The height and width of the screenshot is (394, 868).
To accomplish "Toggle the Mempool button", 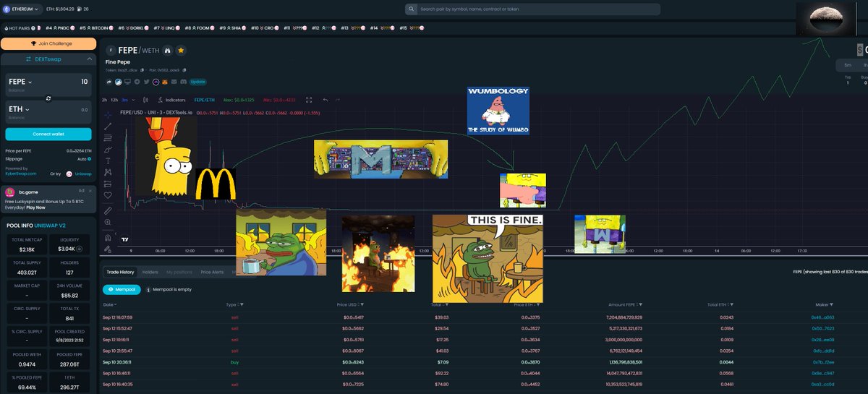I will tap(122, 289).
